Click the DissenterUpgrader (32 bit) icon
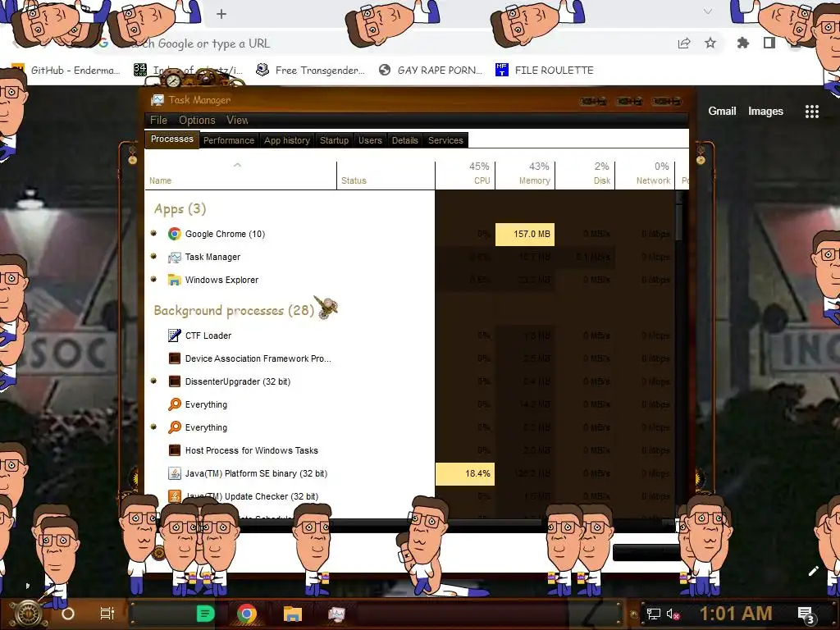Viewport: 840px width, 630px height. click(174, 381)
